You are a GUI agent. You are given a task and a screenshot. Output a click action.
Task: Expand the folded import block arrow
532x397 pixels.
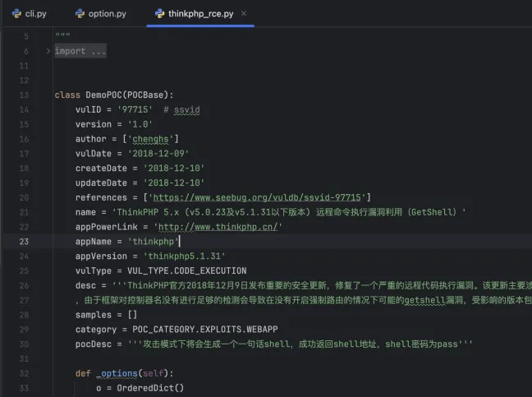coord(48,52)
